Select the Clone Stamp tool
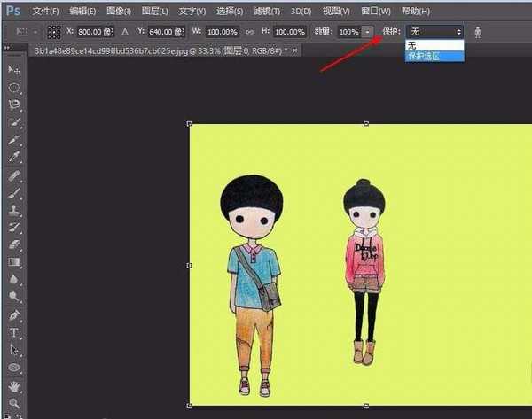The image size is (532, 419). point(14,211)
